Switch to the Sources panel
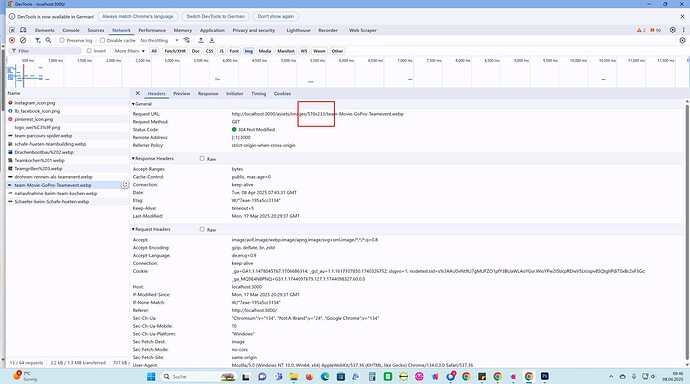The image size is (690, 384). coord(95,30)
